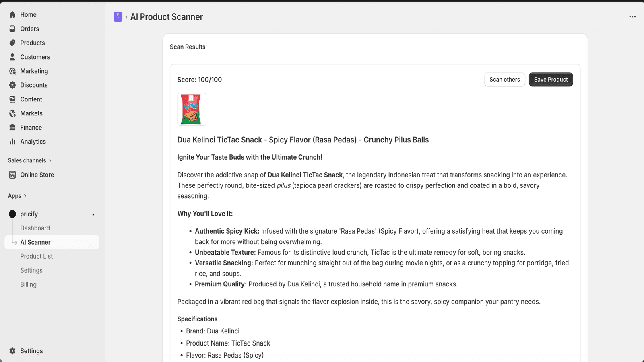Click the purple app icon in header
The image size is (644, 362).
pos(118,16)
